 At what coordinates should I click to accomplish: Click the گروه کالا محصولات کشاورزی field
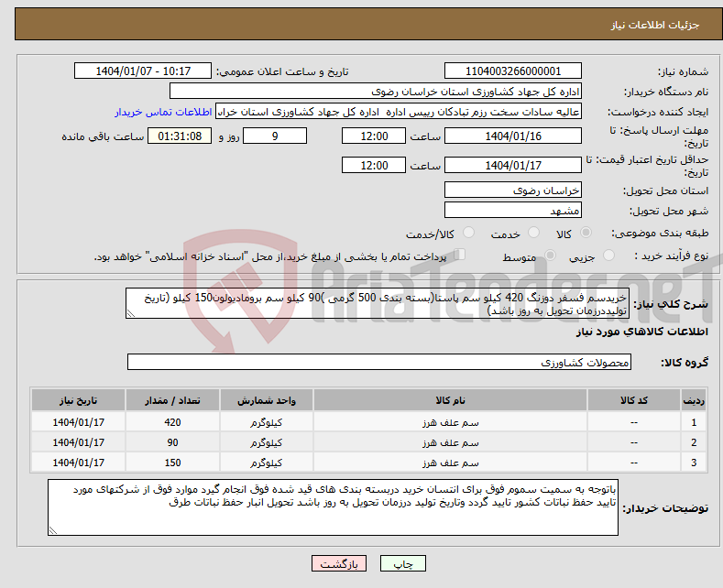click(x=379, y=362)
